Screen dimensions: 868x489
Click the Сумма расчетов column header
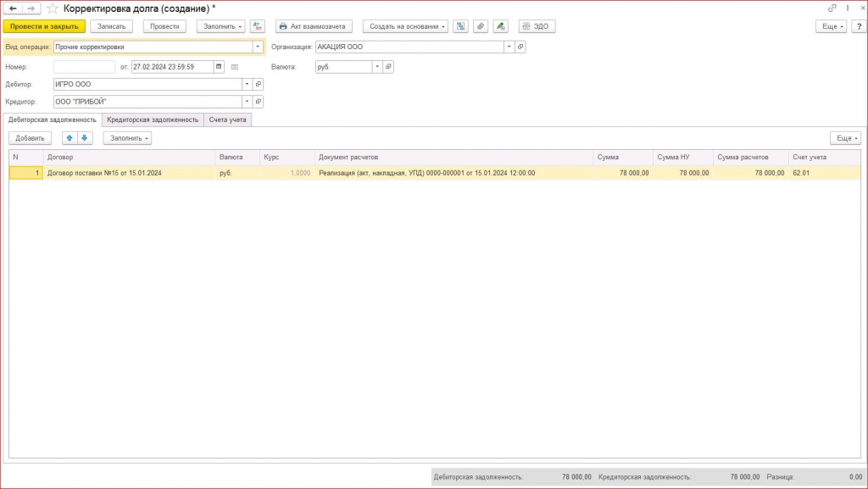coord(751,157)
